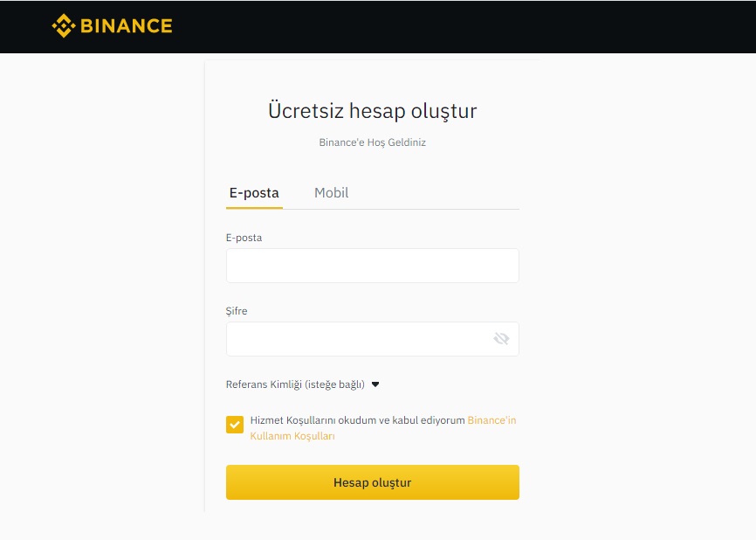Open the Binance'in Kullanım Koşulları link
The height and width of the screenshot is (540, 756).
(491, 420)
